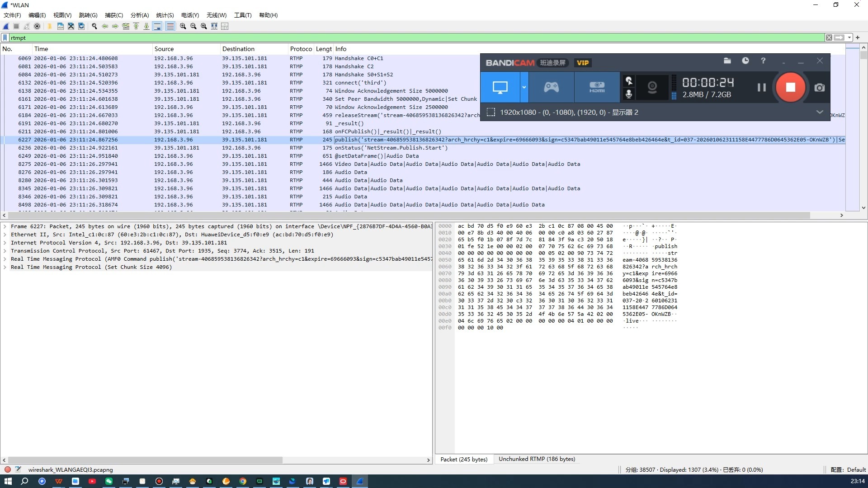Click the zoom in toolbar icon
868x488 pixels.
point(183,26)
